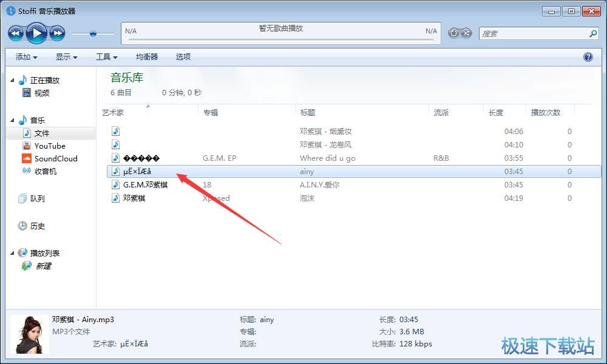607x364 pixels.
Task: Click the previous track button
Action: point(16,33)
